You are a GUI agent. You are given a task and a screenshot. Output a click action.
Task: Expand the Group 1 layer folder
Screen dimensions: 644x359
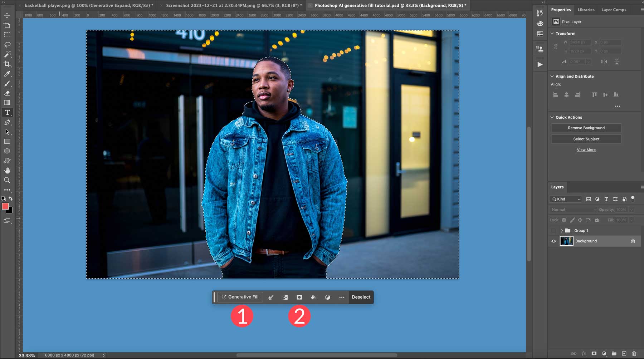[x=562, y=230]
